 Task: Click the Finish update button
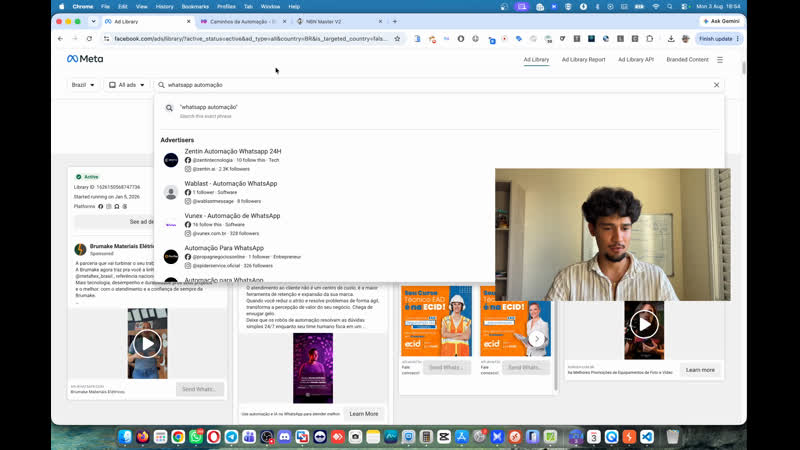(x=718, y=39)
